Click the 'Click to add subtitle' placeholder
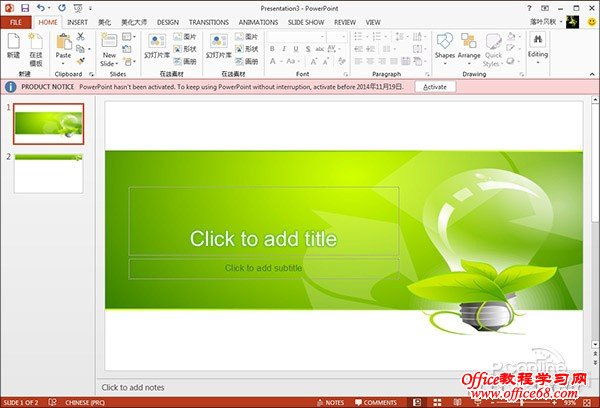The width and height of the screenshot is (600, 408). [264, 268]
